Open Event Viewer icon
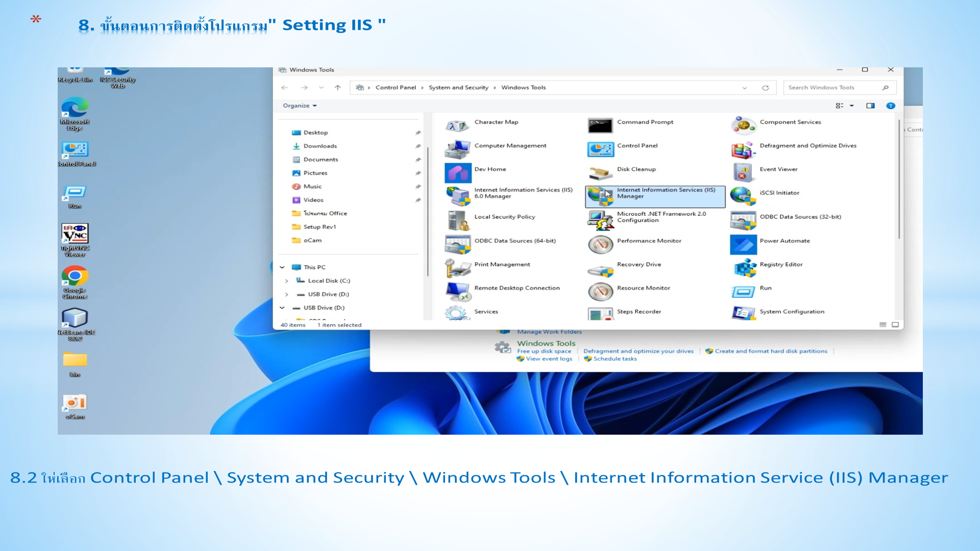This screenshot has height=551, width=980. (743, 173)
